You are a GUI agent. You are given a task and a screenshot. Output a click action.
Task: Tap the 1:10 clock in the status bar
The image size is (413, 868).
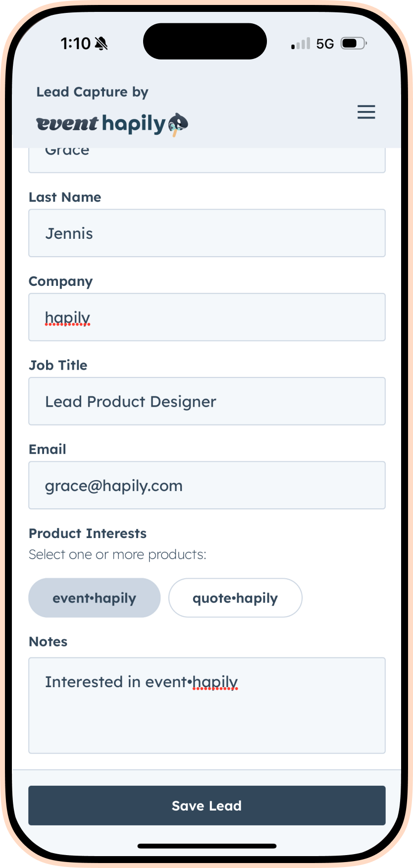pos(75,44)
